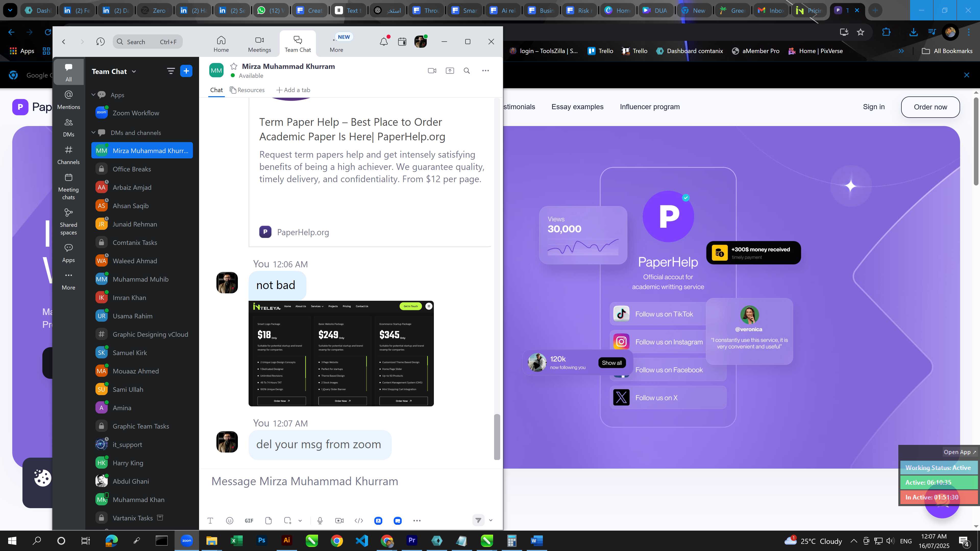Viewport: 980px width, 551px height.
Task: Click new chat plus button in Team Chat
Action: coord(186,71)
